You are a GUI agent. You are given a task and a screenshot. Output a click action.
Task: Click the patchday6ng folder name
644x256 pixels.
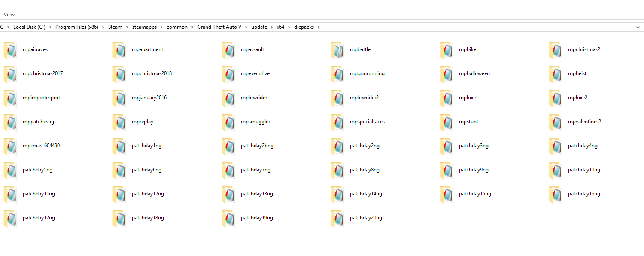[146, 170]
